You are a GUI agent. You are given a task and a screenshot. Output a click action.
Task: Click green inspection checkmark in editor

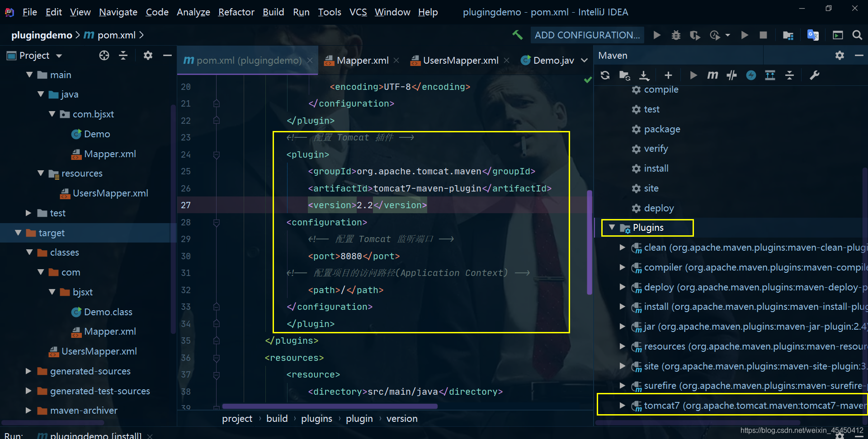(x=588, y=80)
